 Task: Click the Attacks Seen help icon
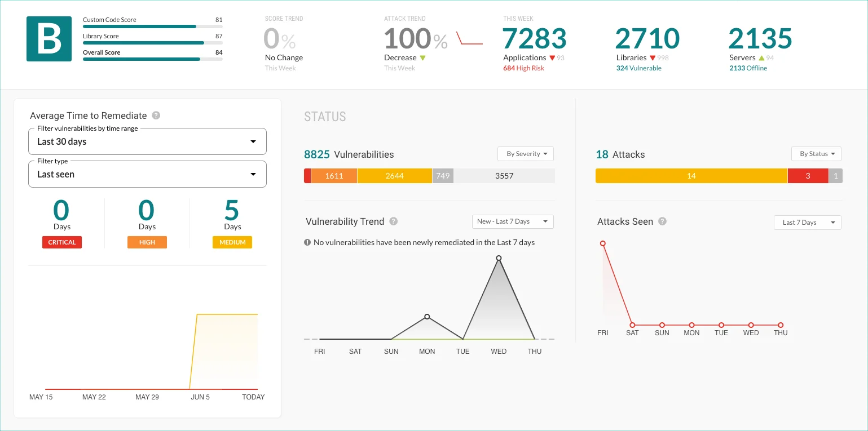tap(662, 222)
